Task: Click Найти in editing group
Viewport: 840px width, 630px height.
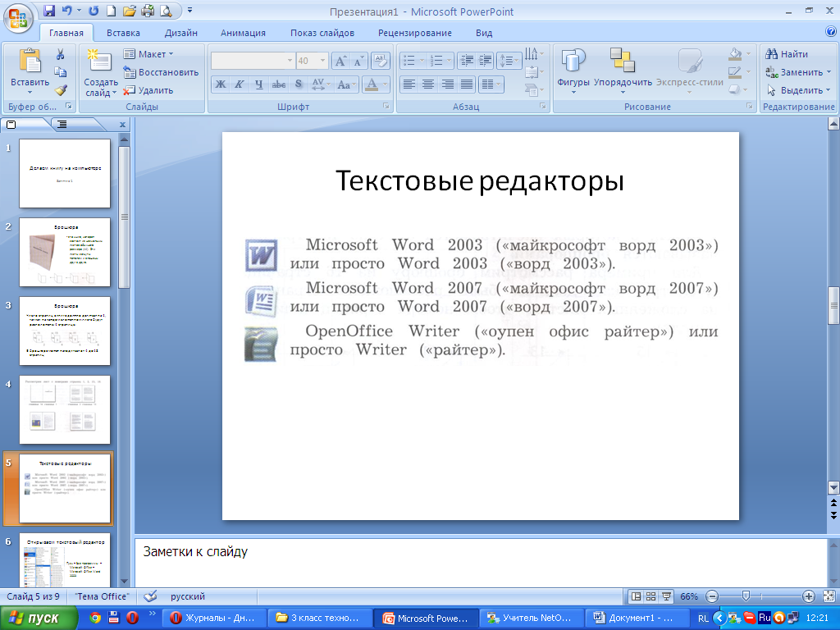Action: click(787, 54)
